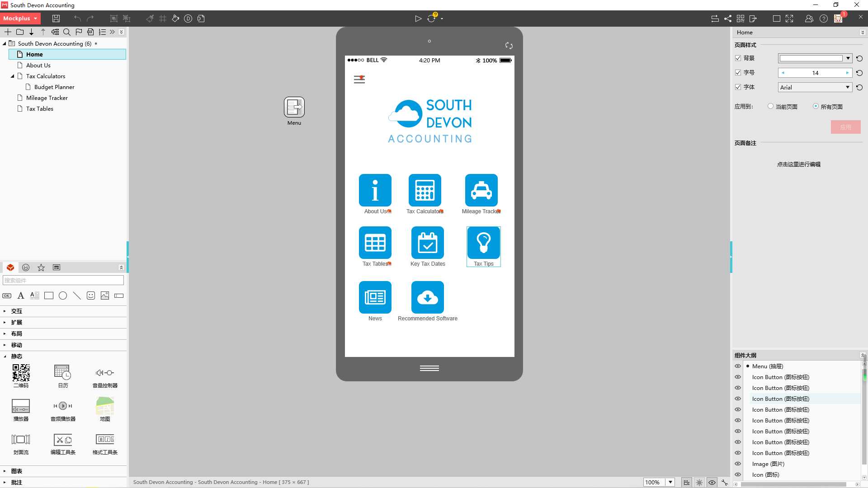Open the Arial font dropdown
868x488 pixels.
point(815,87)
